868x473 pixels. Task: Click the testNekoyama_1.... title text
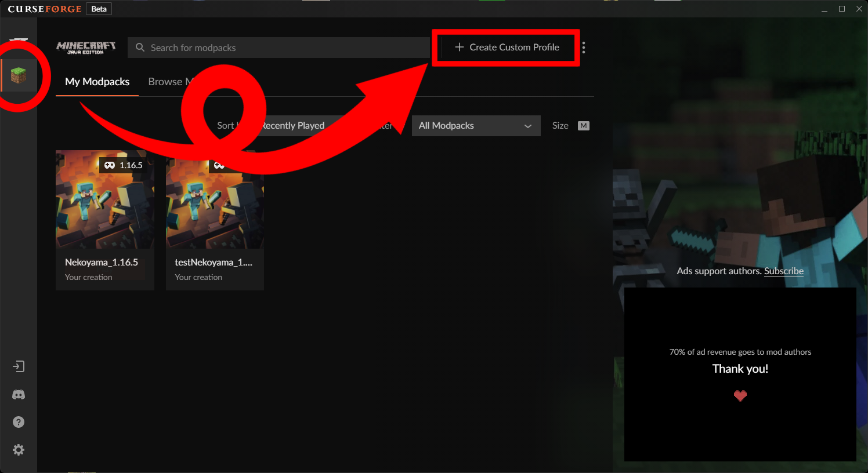pyautogui.click(x=214, y=262)
